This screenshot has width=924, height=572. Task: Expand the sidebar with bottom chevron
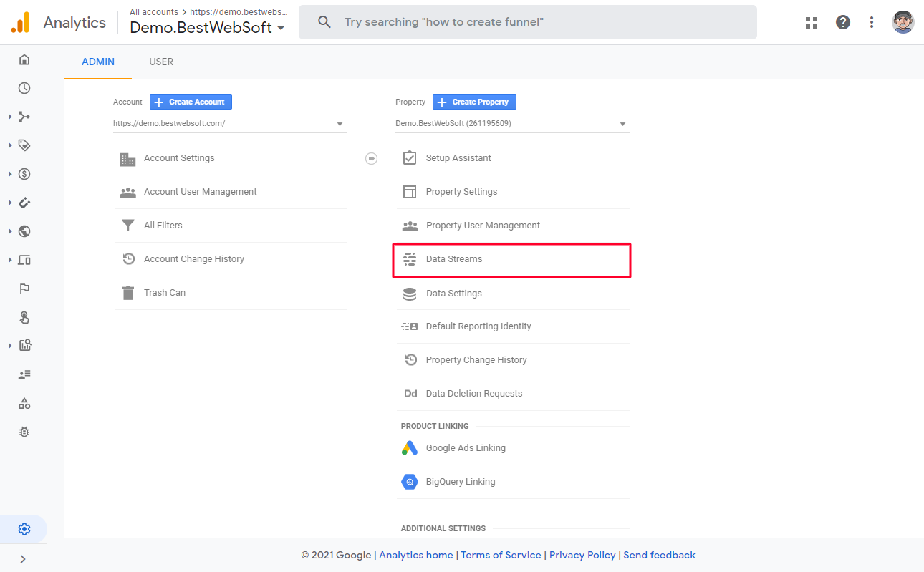tap(23, 558)
